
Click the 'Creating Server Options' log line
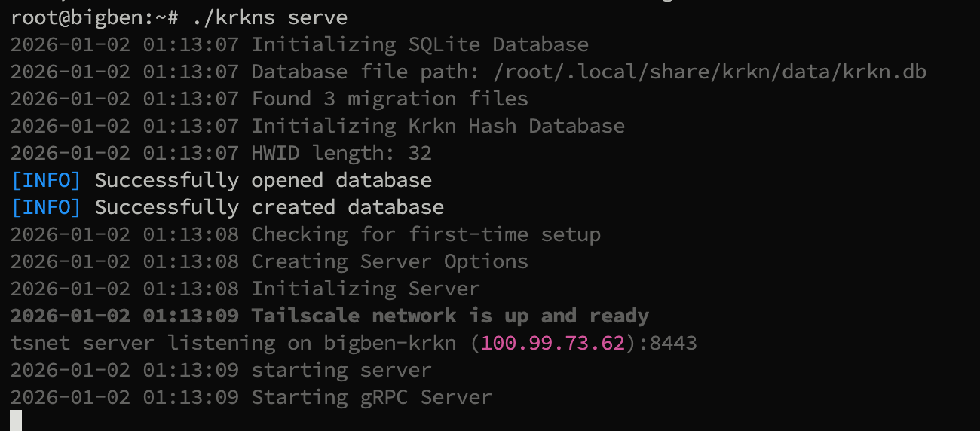click(x=269, y=261)
